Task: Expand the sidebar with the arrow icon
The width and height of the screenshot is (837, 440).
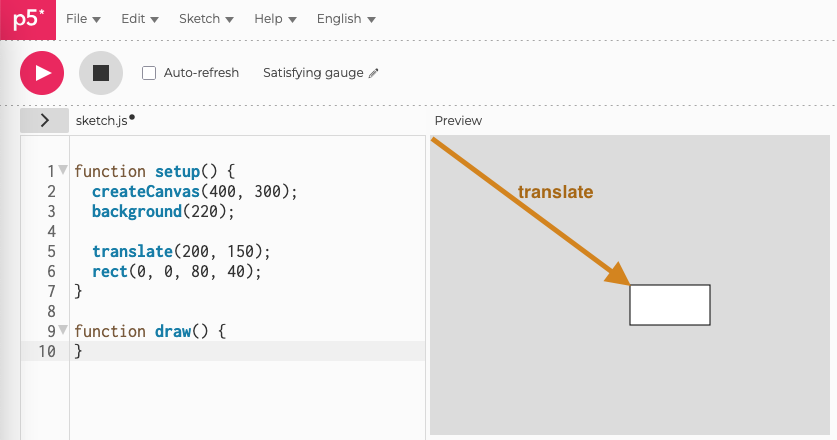Action: point(44,120)
